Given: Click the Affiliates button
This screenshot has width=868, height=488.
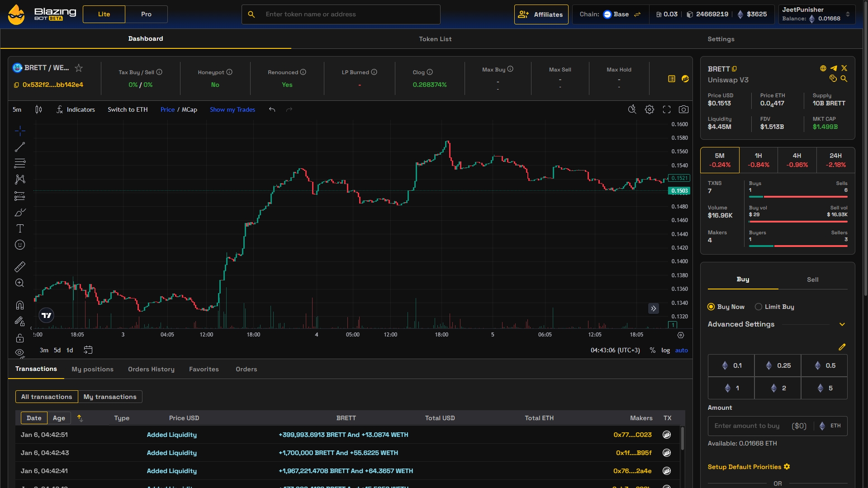Looking at the screenshot, I should click(541, 14).
